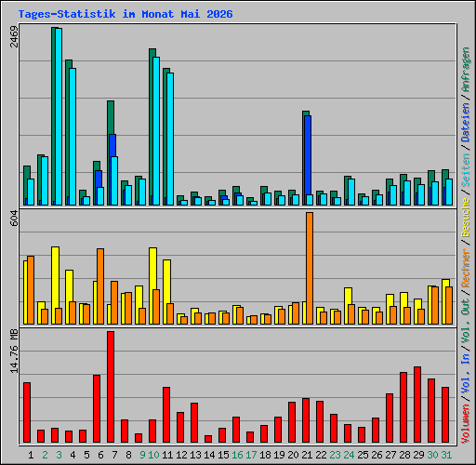
Task: Click the 14.76 MB y-axis label
Action: pos(14,352)
